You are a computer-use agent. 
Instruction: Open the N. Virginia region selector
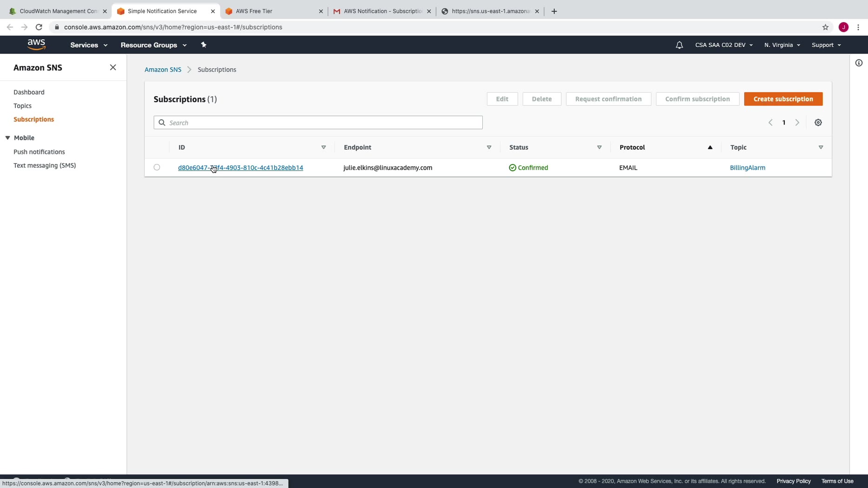(x=782, y=45)
